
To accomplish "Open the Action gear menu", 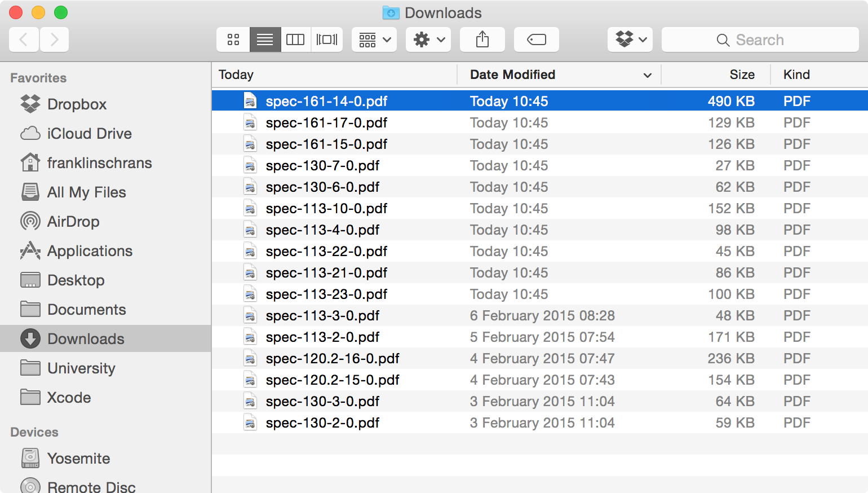I will point(428,39).
